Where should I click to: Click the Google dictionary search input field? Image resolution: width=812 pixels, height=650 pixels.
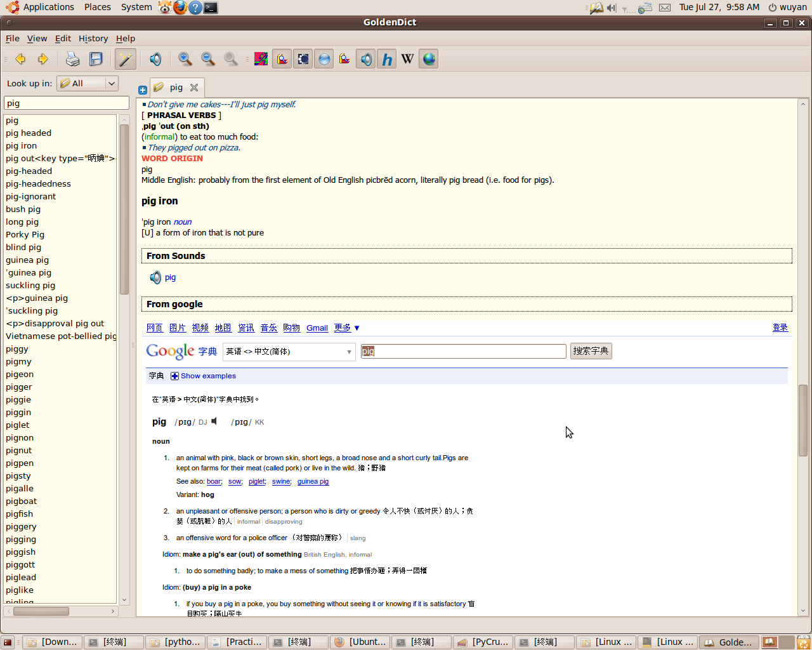pos(464,351)
